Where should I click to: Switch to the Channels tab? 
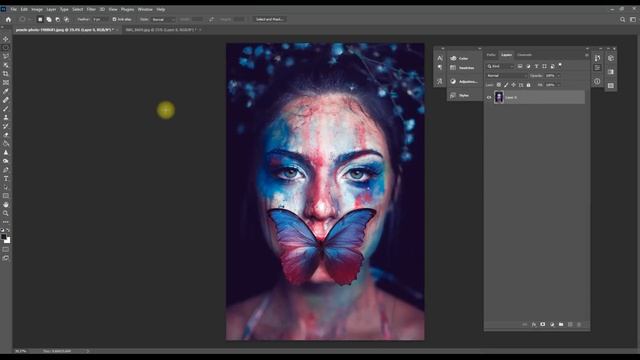pos(524,55)
